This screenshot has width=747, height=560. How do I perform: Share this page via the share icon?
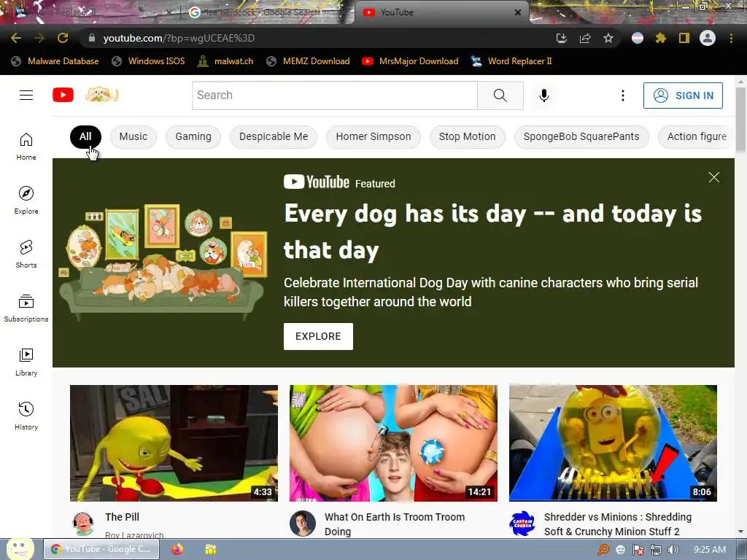pos(585,39)
